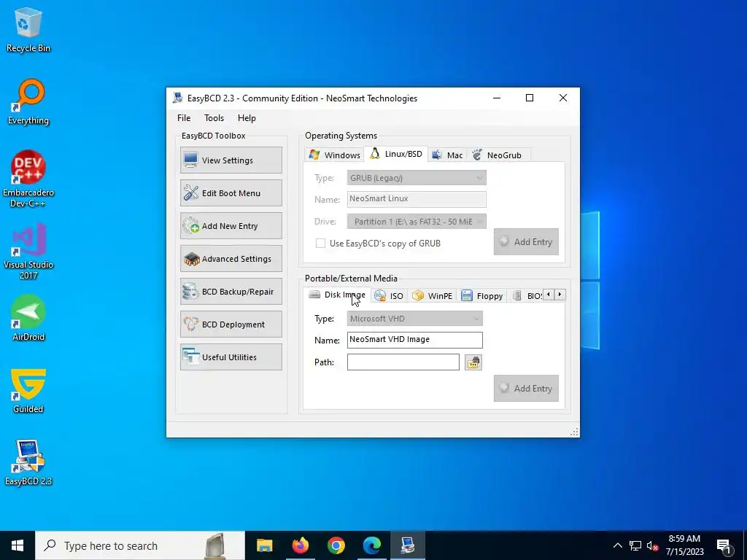747x560 pixels.
Task: Open the Recycle Bin desktop icon
Action: click(x=28, y=29)
